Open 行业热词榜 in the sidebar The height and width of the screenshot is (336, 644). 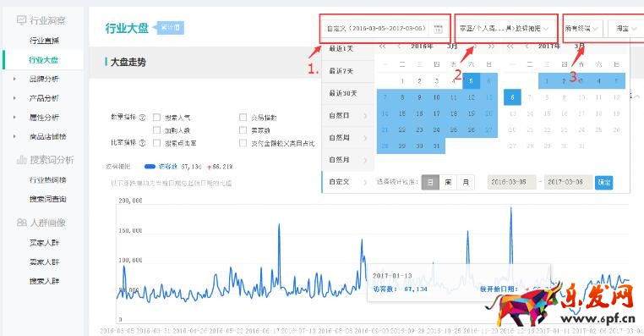pos(48,179)
